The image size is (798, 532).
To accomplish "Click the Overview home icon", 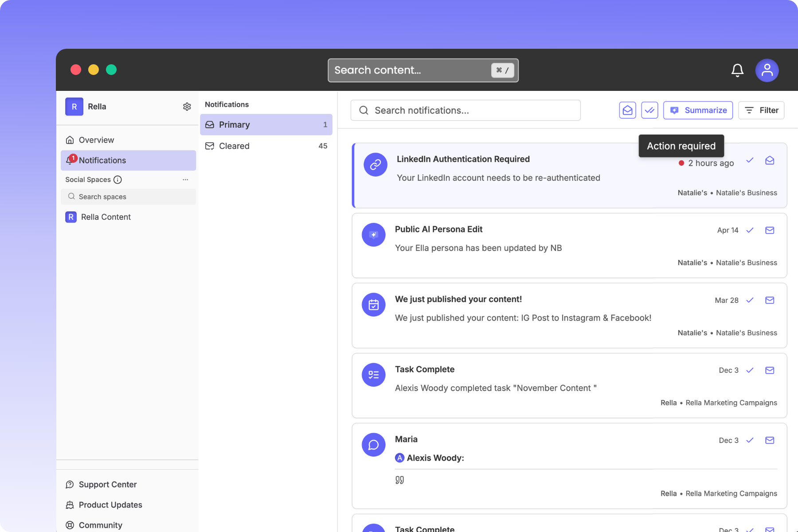I will pyautogui.click(x=70, y=140).
